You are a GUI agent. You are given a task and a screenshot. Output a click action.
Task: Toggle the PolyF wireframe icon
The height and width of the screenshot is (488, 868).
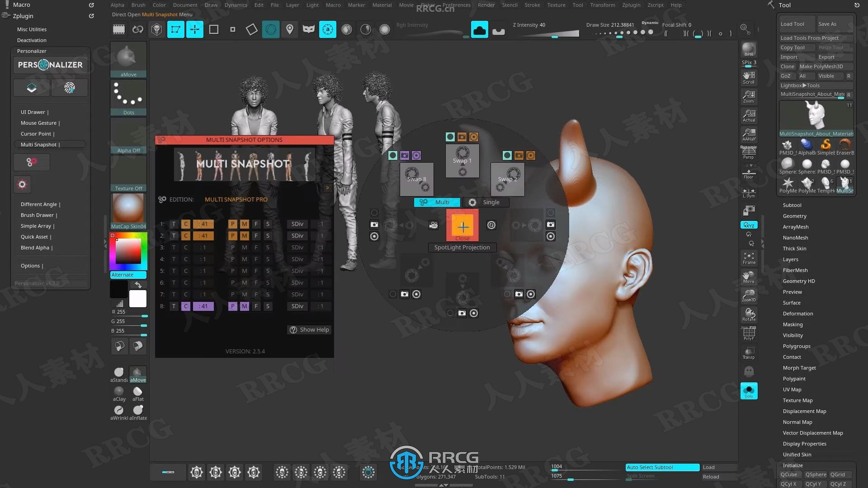(749, 334)
